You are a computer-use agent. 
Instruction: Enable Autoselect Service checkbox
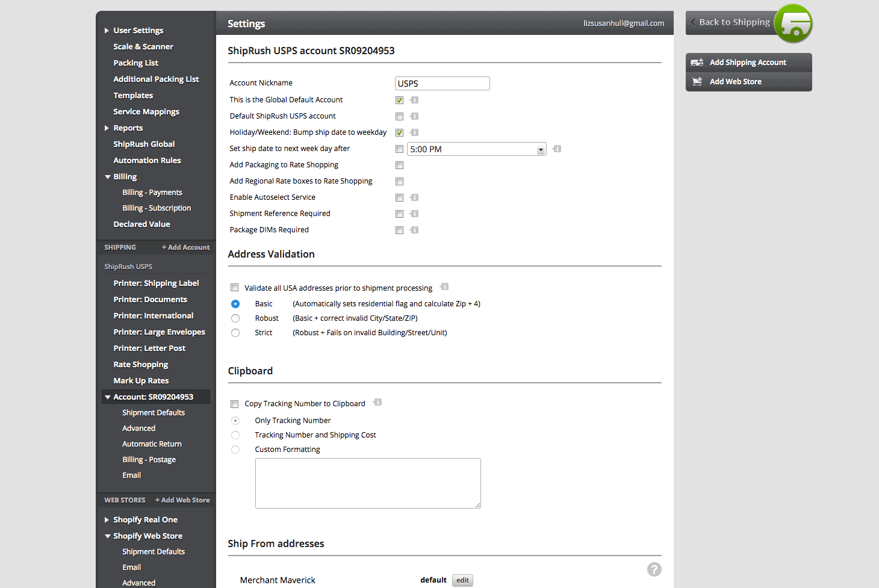[x=399, y=197]
